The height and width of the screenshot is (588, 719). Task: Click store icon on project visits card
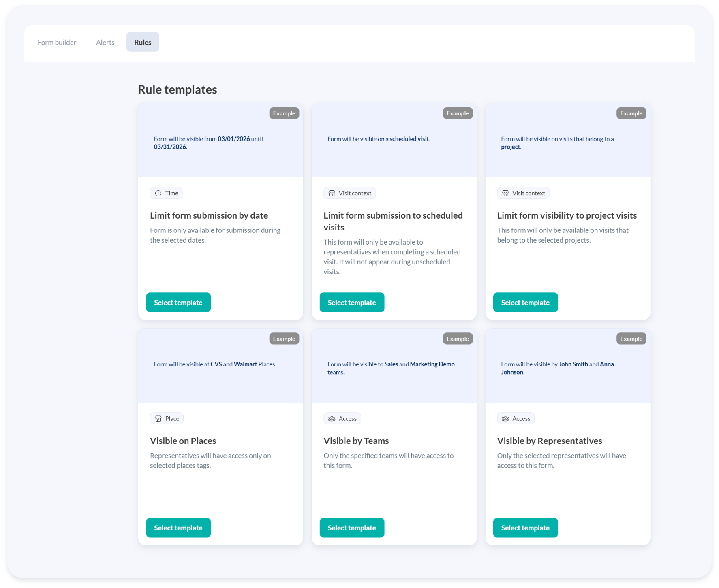coord(505,193)
